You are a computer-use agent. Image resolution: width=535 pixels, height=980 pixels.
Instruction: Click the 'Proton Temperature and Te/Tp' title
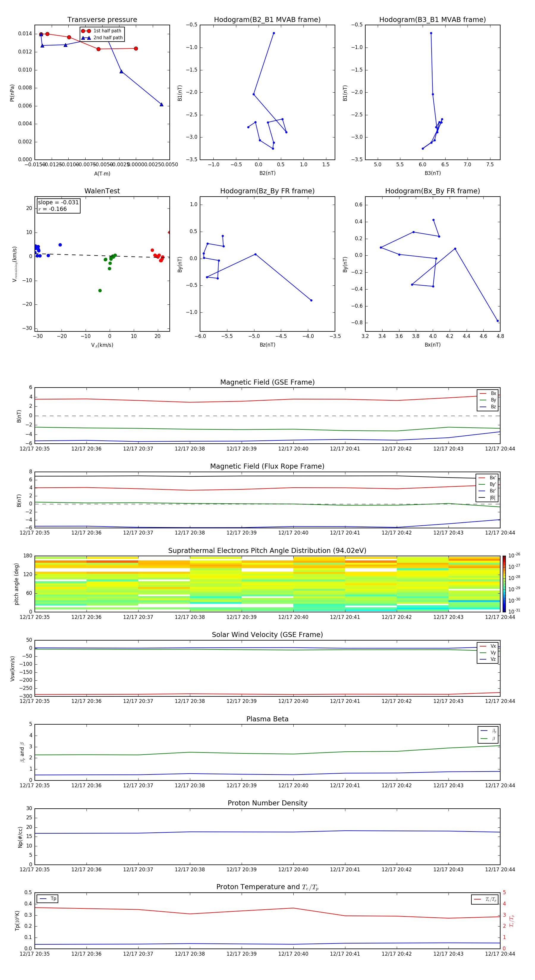pos(267,887)
